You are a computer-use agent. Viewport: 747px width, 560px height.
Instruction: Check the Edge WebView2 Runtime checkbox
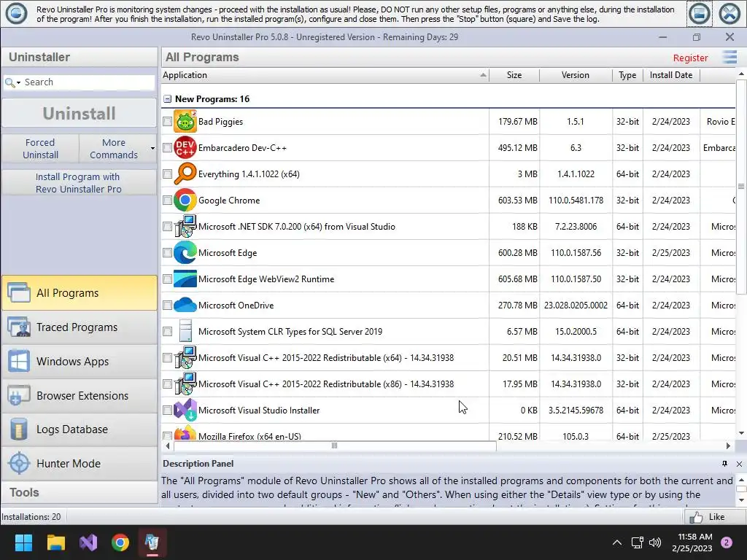coord(167,279)
